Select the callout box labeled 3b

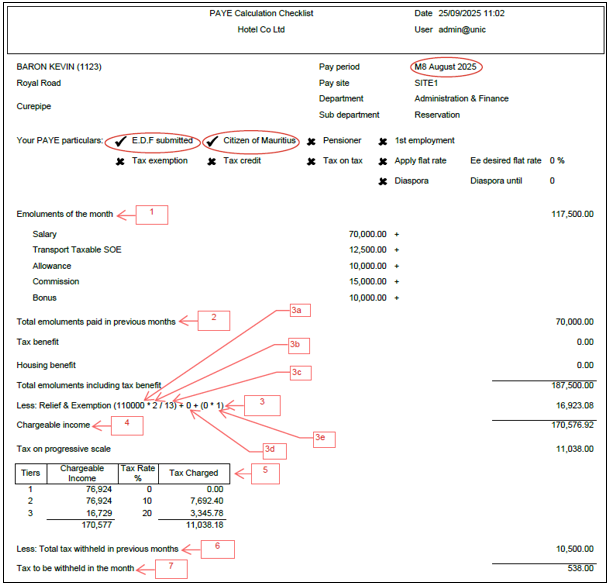tap(295, 345)
